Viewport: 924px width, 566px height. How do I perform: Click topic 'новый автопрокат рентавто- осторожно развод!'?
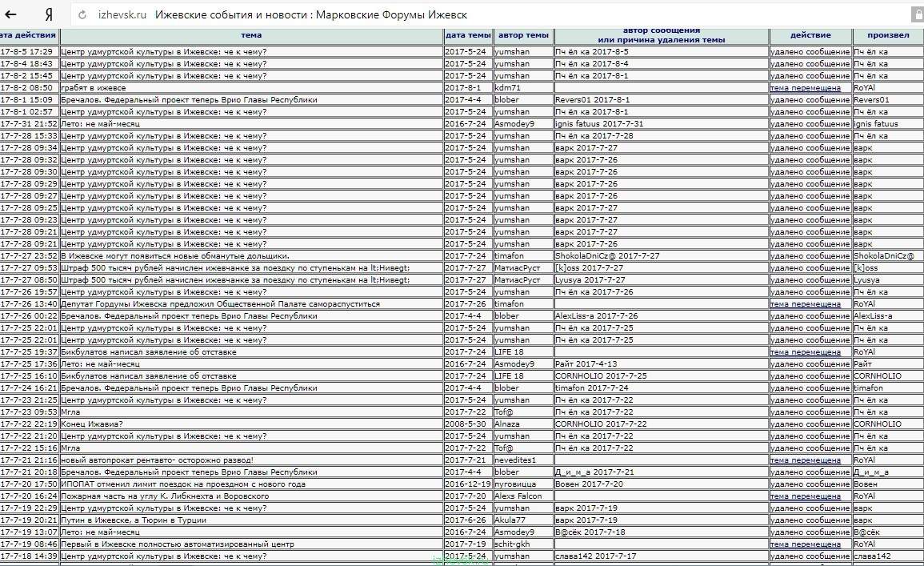click(157, 460)
